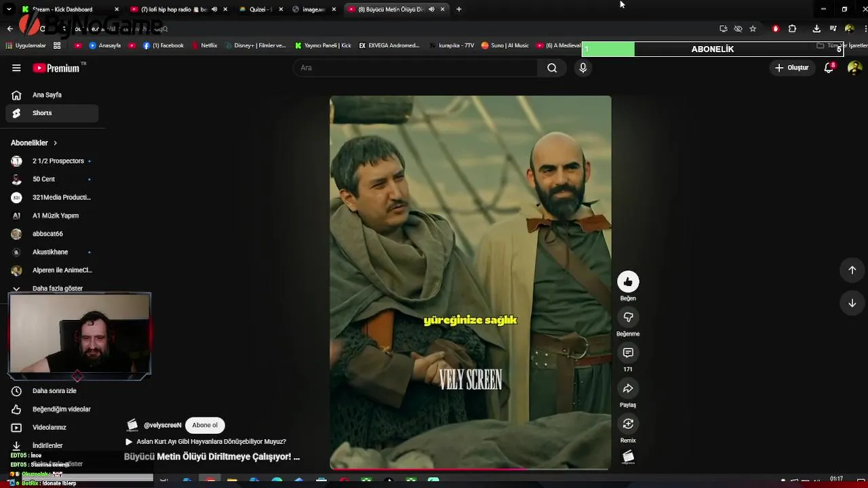
Task: Open 321Media Production subscription
Action: click(52, 198)
